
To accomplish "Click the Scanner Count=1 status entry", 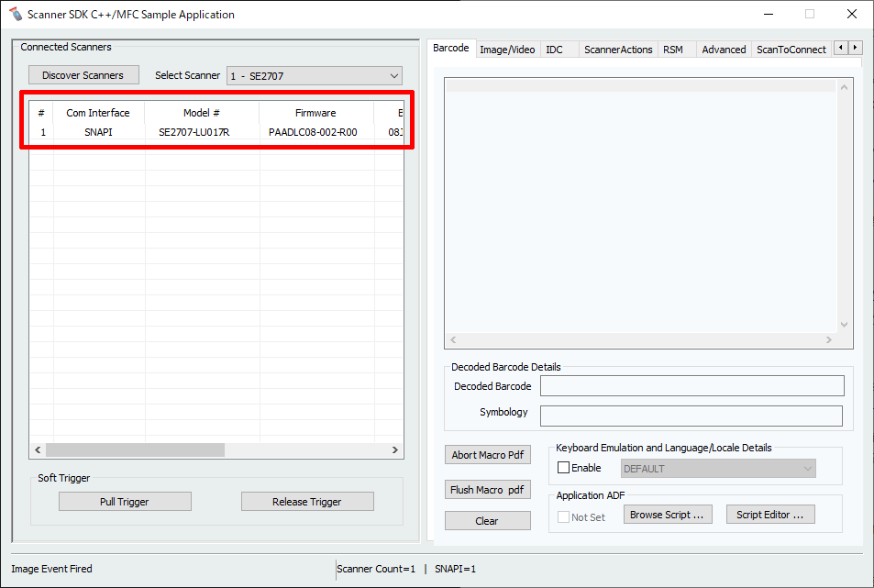I will pyautogui.click(x=376, y=569).
